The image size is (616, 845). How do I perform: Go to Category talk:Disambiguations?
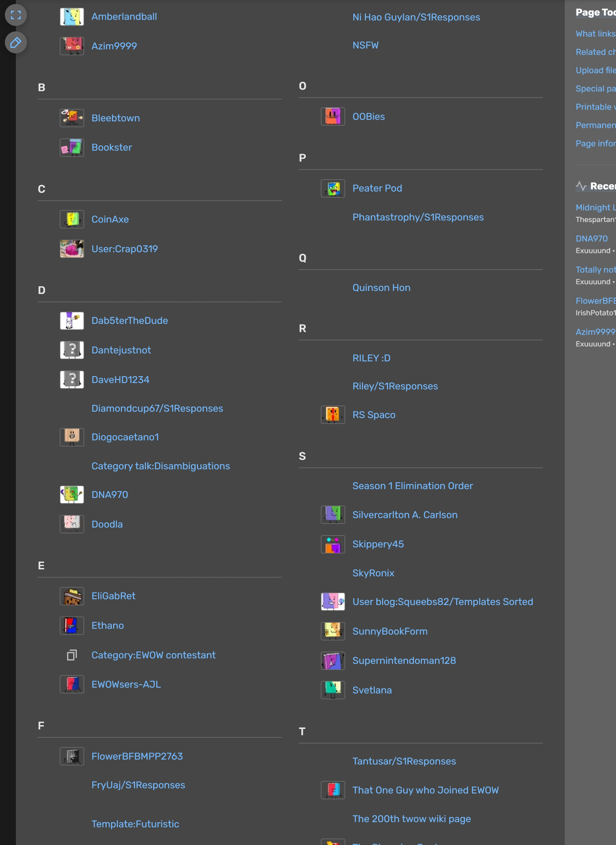pos(160,466)
